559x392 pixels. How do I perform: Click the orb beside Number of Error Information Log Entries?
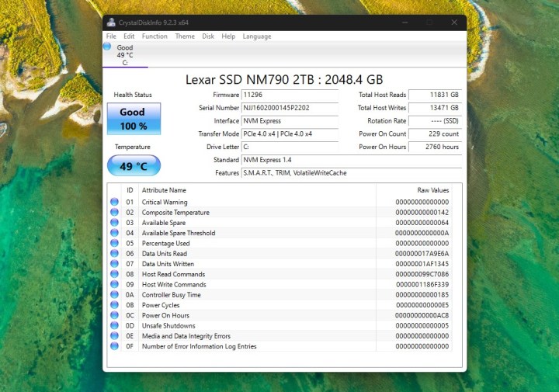[x=115, y=346]
